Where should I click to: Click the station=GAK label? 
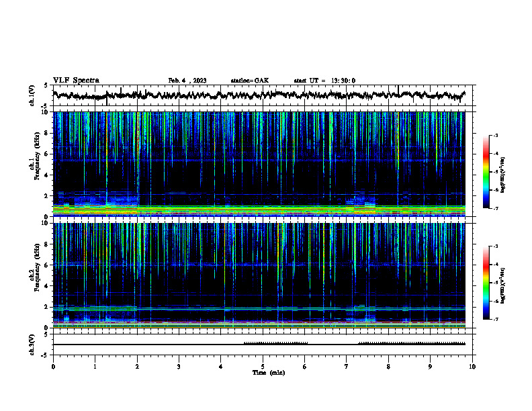250,81
